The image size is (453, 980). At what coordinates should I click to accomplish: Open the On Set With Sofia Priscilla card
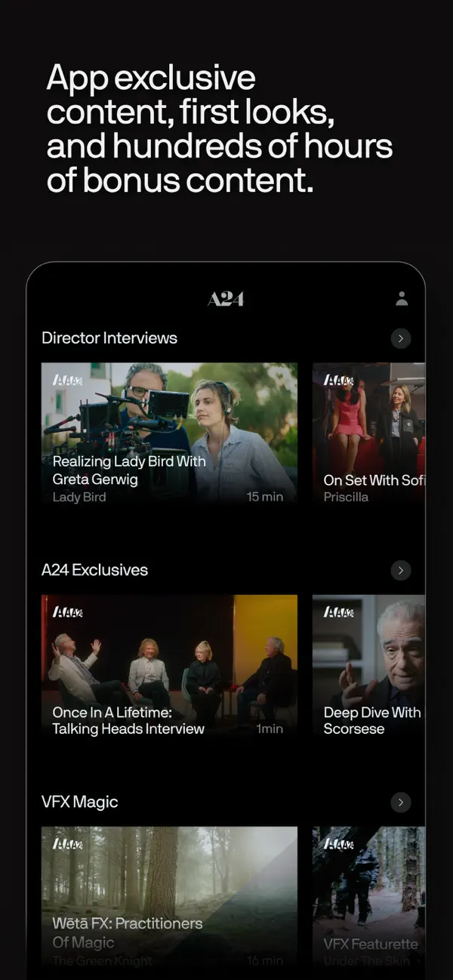tap(369, 434)
